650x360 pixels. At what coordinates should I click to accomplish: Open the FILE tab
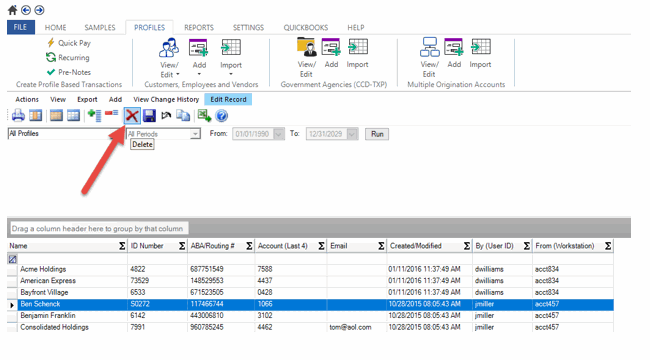pos(20,27)
